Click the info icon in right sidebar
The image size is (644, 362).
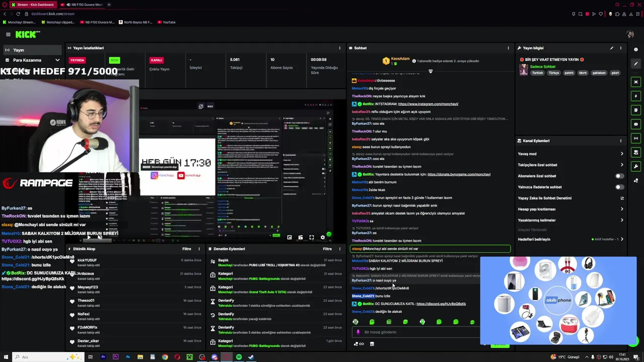click(x=636, y=50)
